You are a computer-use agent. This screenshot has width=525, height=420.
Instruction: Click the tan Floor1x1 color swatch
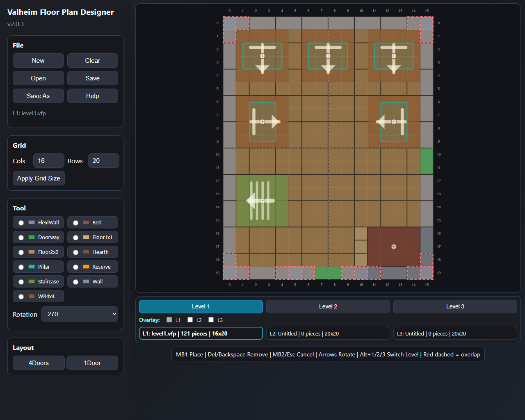(x=86, y=237)
